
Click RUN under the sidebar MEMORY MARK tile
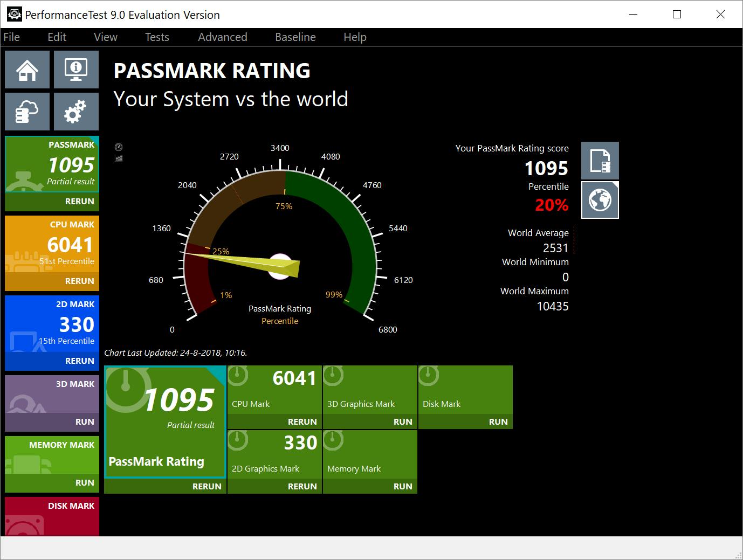[x=52, y=483]
